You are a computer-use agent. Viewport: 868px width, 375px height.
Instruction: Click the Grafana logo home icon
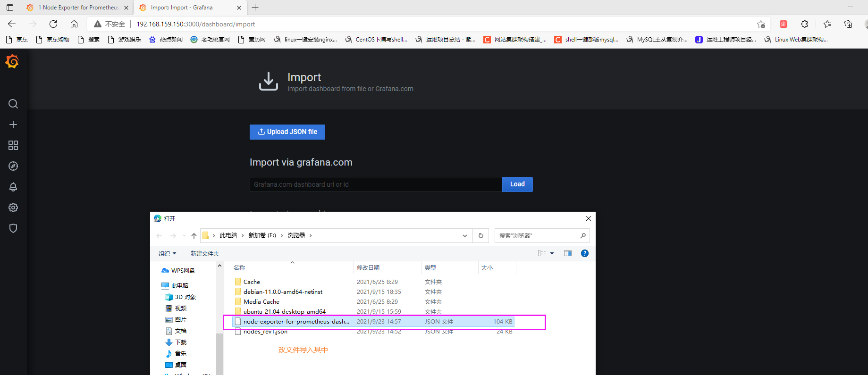tap(12, 61)
